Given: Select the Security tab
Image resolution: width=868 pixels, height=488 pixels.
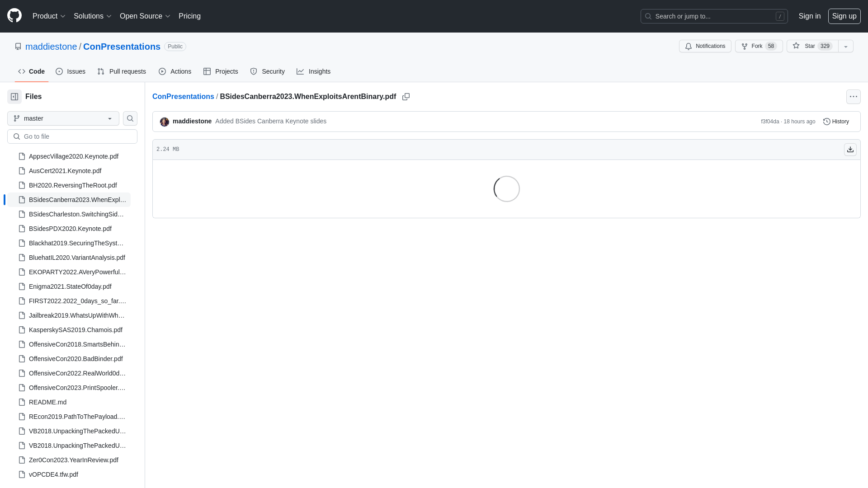Looking at the screenshot, I should (267, 71).
